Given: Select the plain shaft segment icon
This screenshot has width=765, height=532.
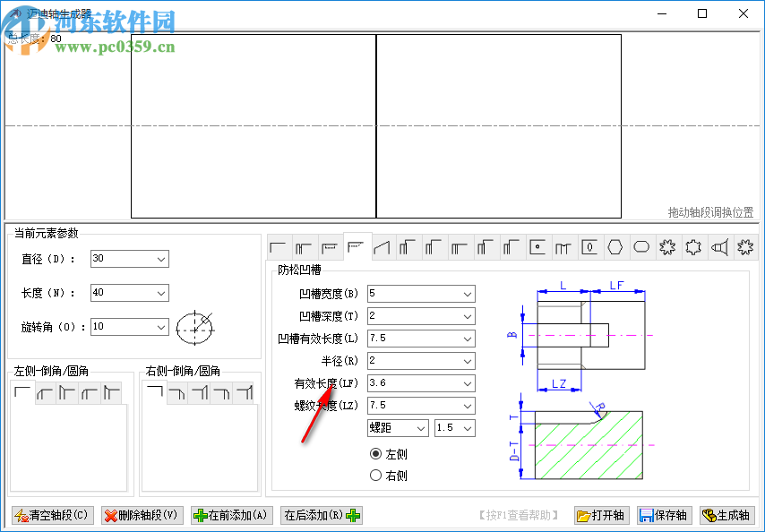Looking at the screenshot, I should coord(280,246).
